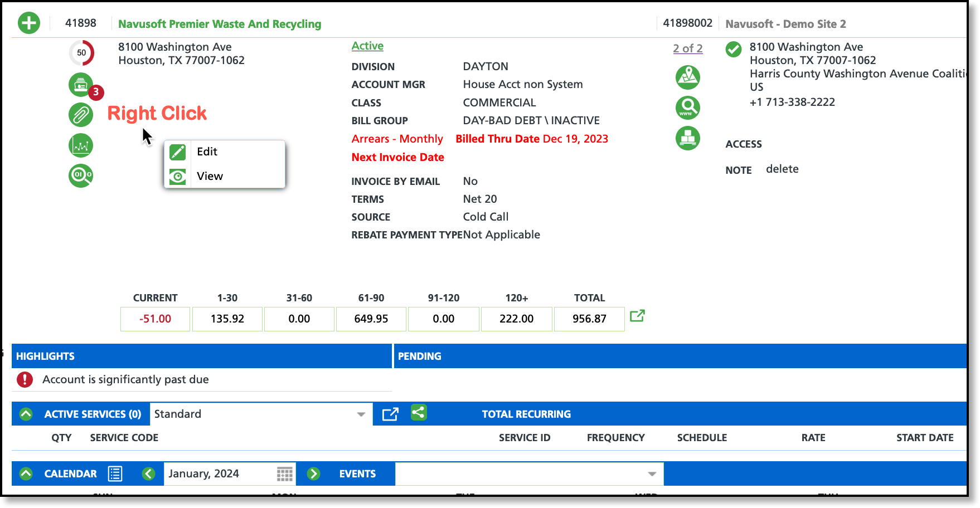Click the red past-due alert icon
The width and height of the screenshot is (980, 508).
[25, 379]
